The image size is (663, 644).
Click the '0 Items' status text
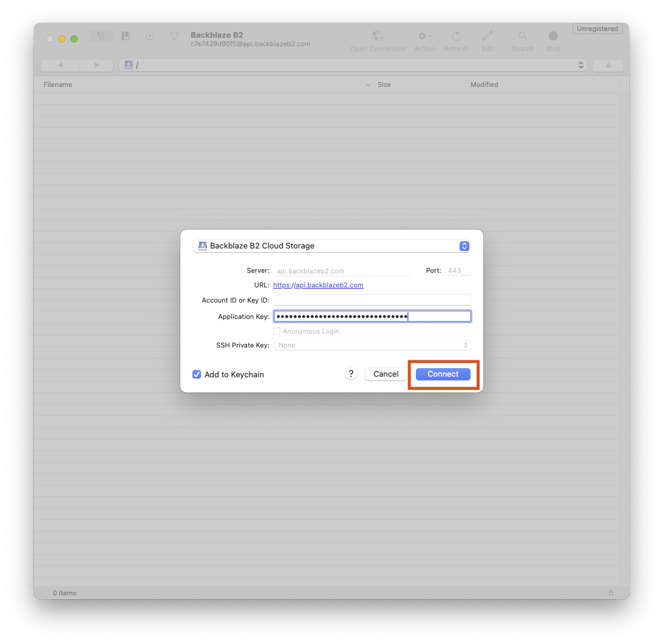(64, 593)
